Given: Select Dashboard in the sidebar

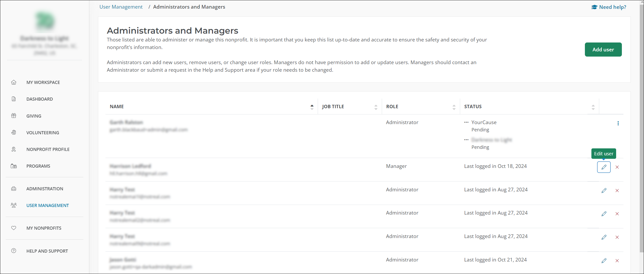Looking at the screenshot, I should click(x=39, y=99).
